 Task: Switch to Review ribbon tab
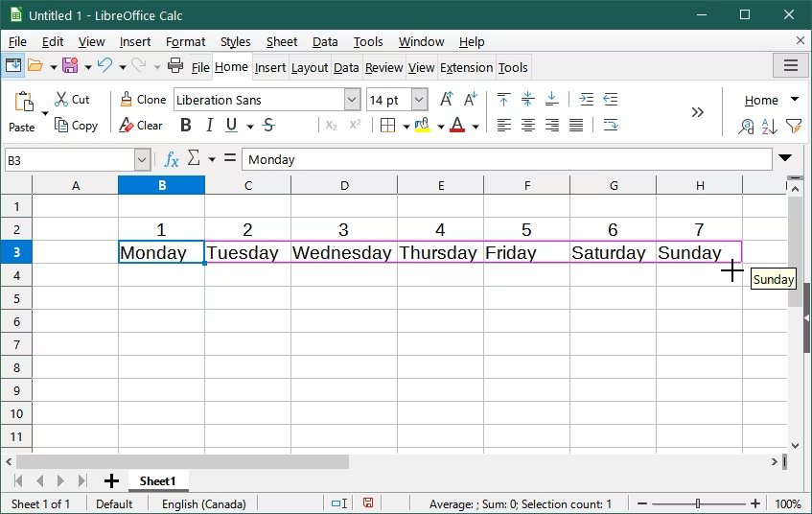coord(383,67)
